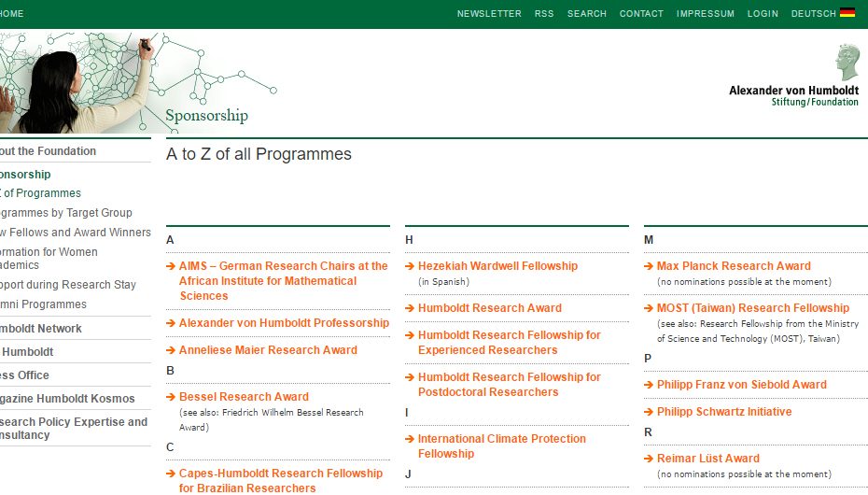Click the arrow icon beside Bessel Research Award

(171, 397)
